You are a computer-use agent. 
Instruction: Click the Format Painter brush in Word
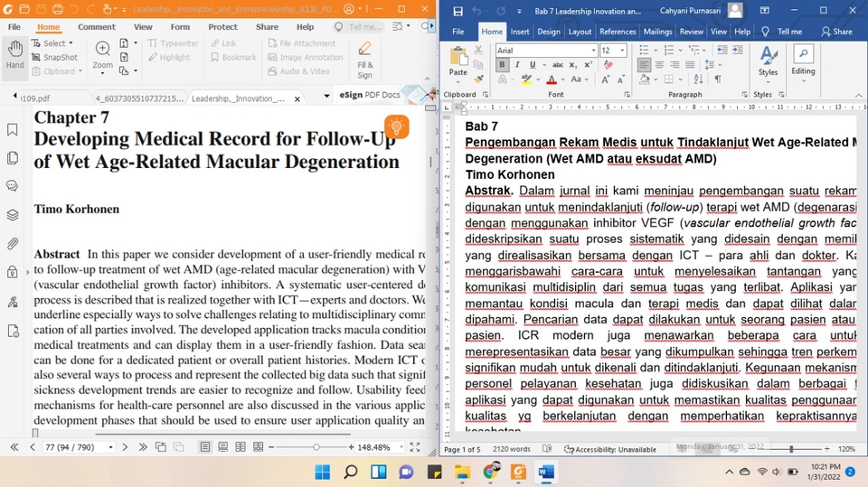(x=478, y=80)
